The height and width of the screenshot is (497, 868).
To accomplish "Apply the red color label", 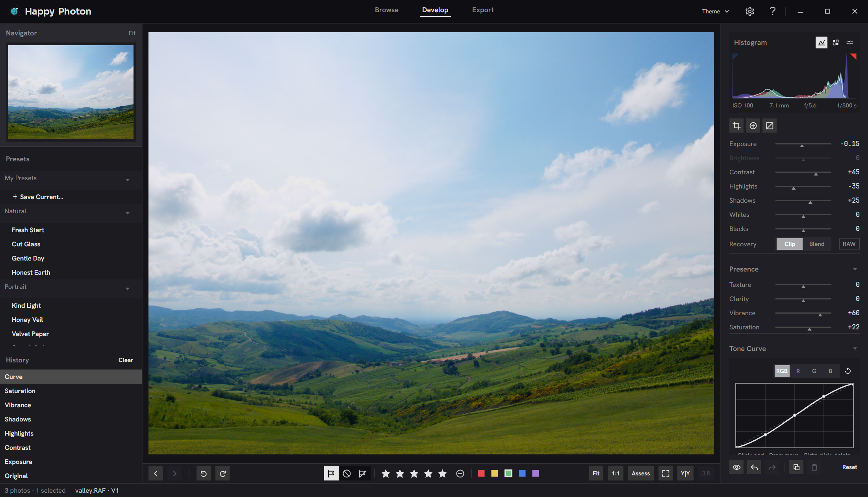I will click(481, 473).
